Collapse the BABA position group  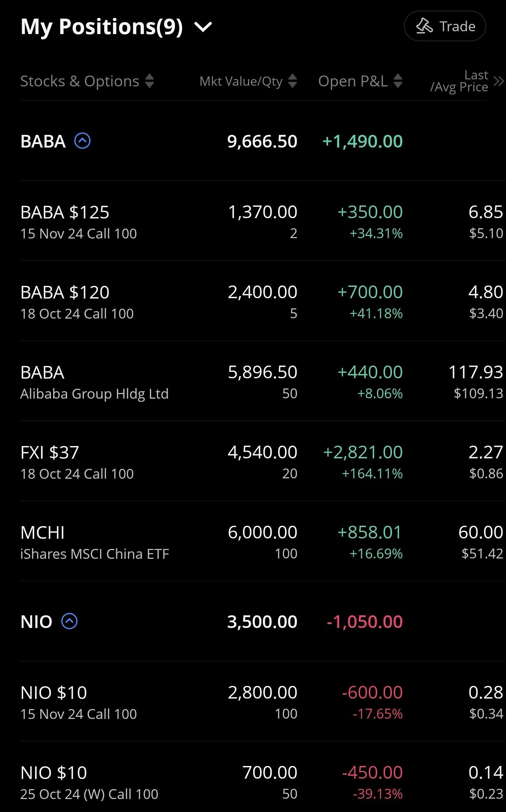click(x=82, y=141)
